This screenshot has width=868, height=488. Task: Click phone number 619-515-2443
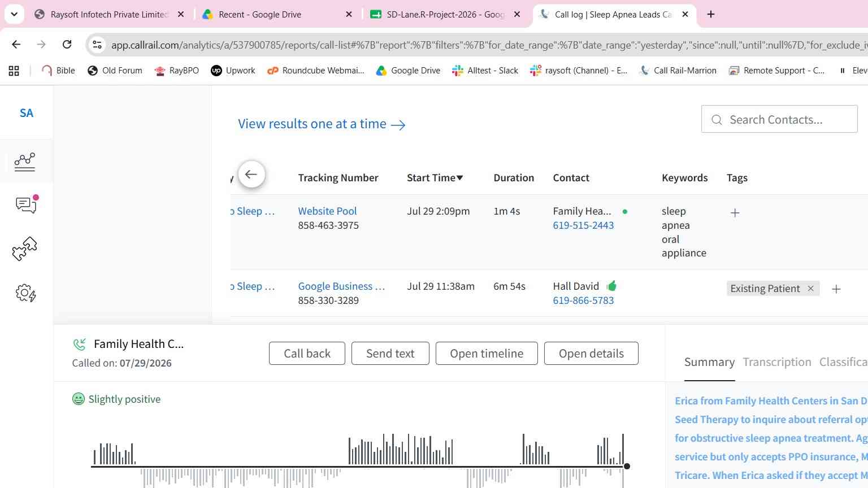[583, 225]
